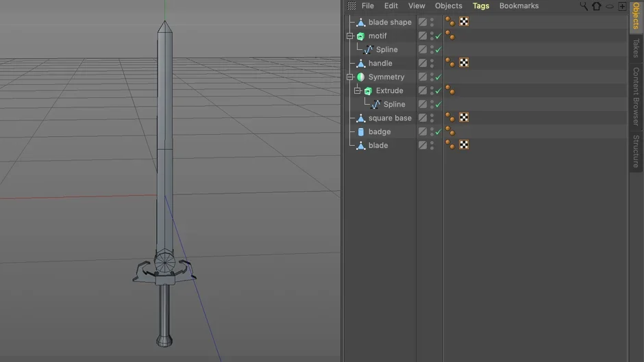
Task: Toggle the green enable checkmark for Symmetry
Action: point(438,77)
